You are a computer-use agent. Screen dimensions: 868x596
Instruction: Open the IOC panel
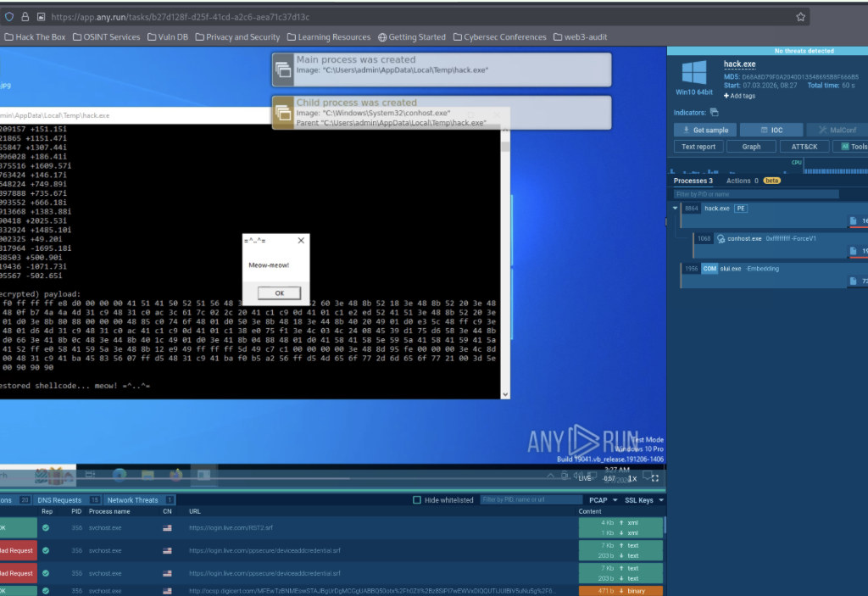[771, 130]
